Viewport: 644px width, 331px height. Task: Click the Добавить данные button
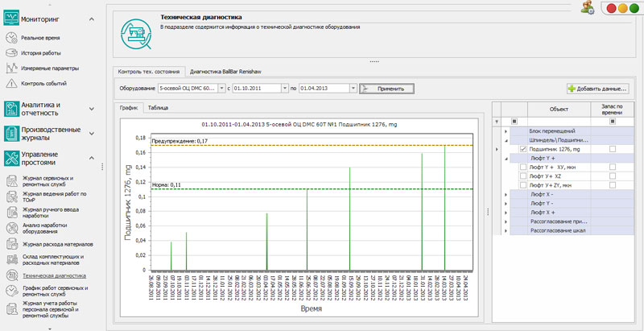tap(597, 88)
